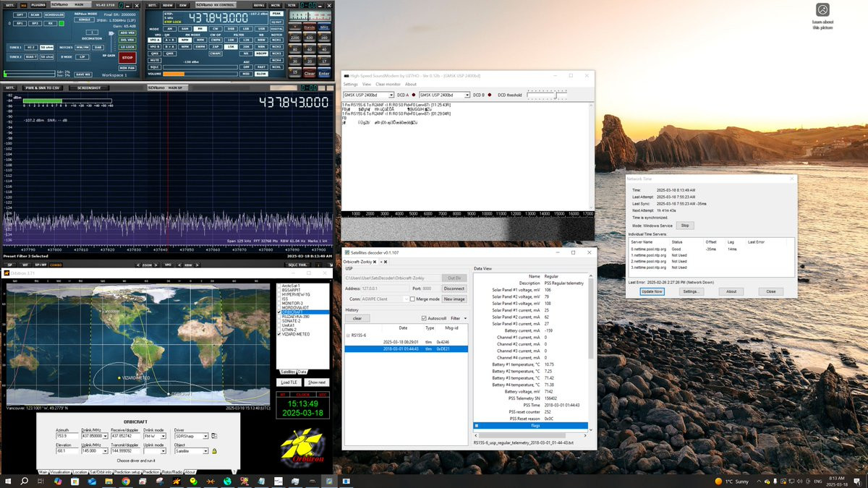Open taskbar Search icon
This screenshot has height=488, width=868.
[x=24, y=481]
